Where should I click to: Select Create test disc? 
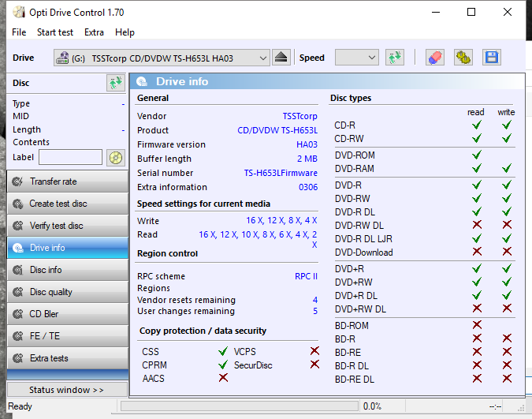click(68, 204)
